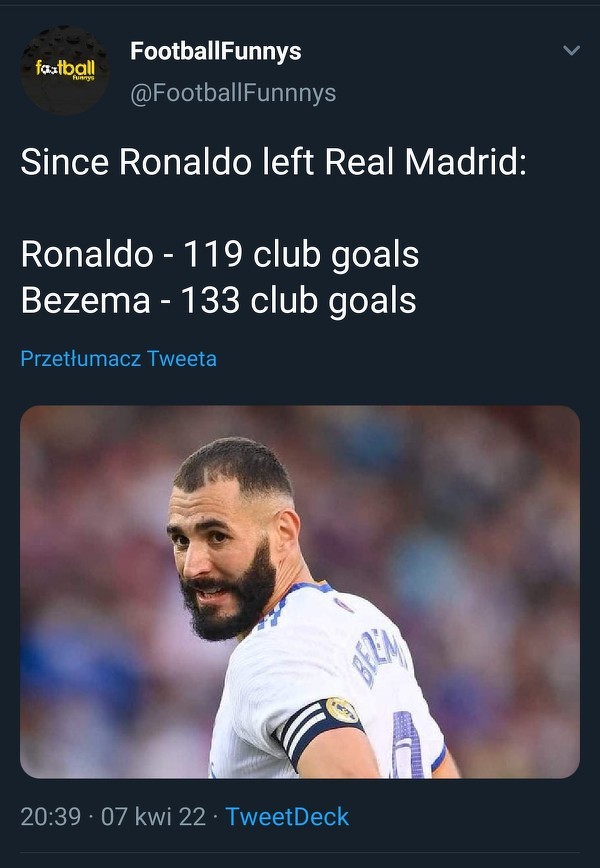Translate tweet via Przetłumacz Tweeta
This screenshot has width=600, height=868.
(118, 358)
